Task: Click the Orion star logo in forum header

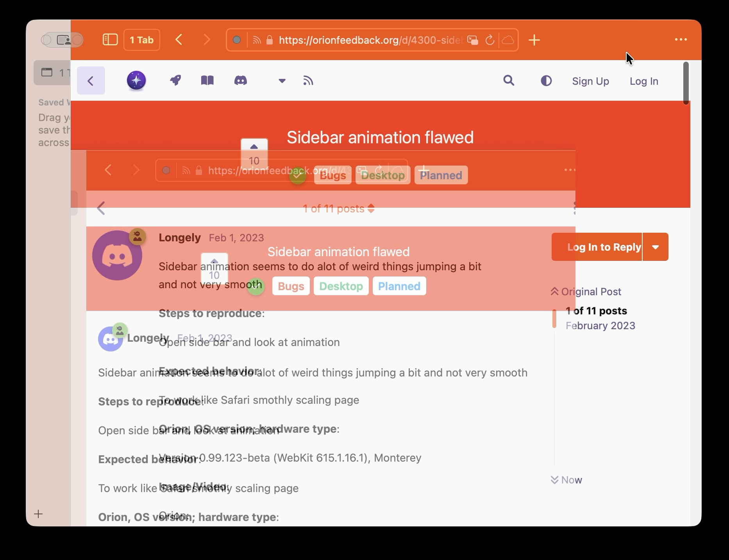Action: click(x=136, y=81)
